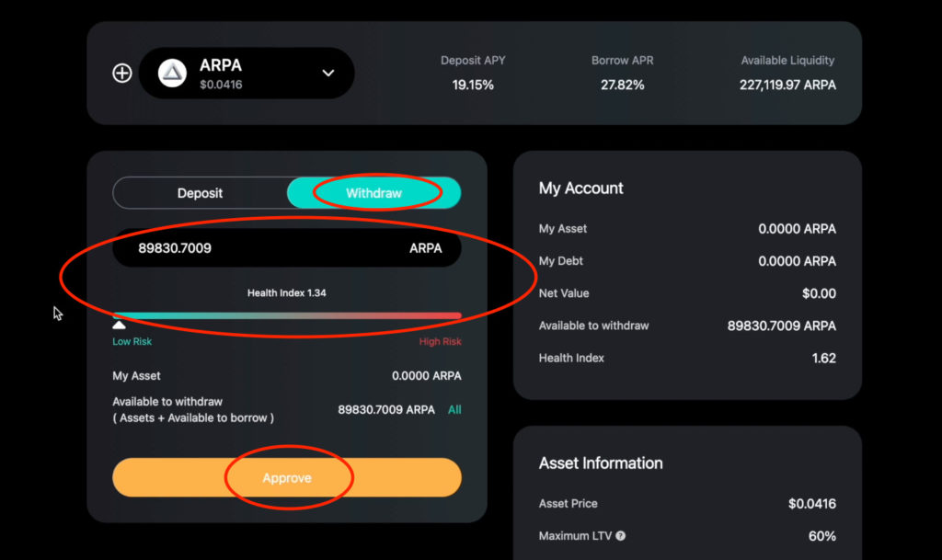Viewport: 942px width, 560px height.
Task: Switch to the Withdraw tab
Action: coord(373,193)
